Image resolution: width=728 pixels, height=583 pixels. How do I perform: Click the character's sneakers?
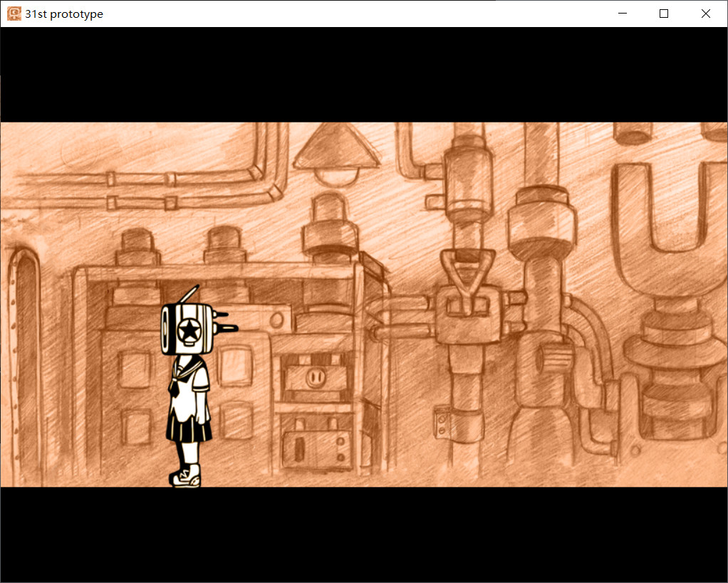pyautogui.click(x=184, y=476)
